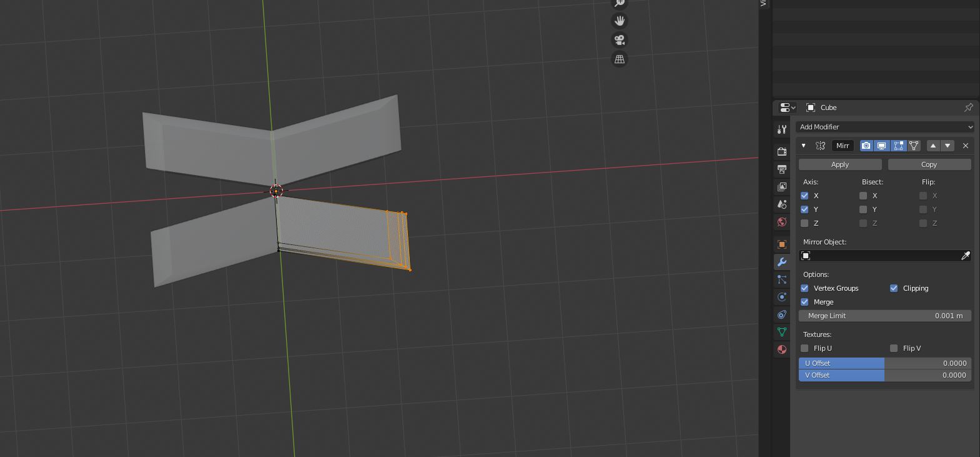Open the Particles properties tab
The image size is (980, 457).
pyautogui.click(x=782, y=279)
